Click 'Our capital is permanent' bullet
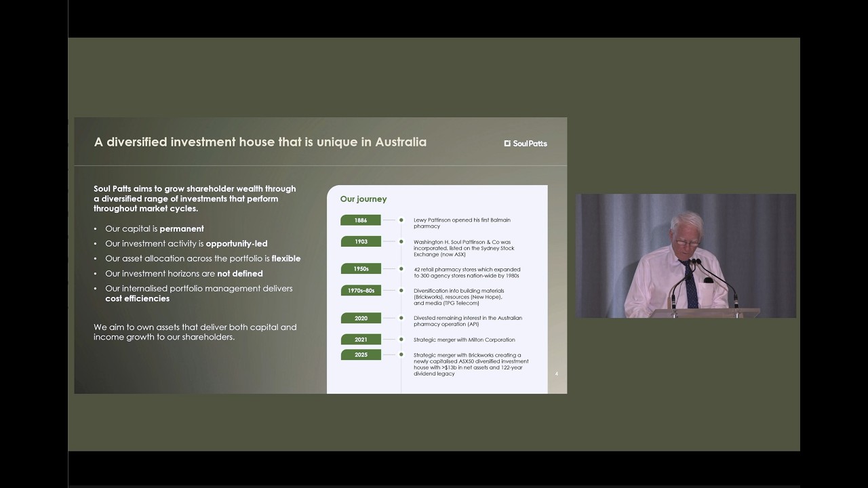Screen dimensions: 868x488 point(155,229)
